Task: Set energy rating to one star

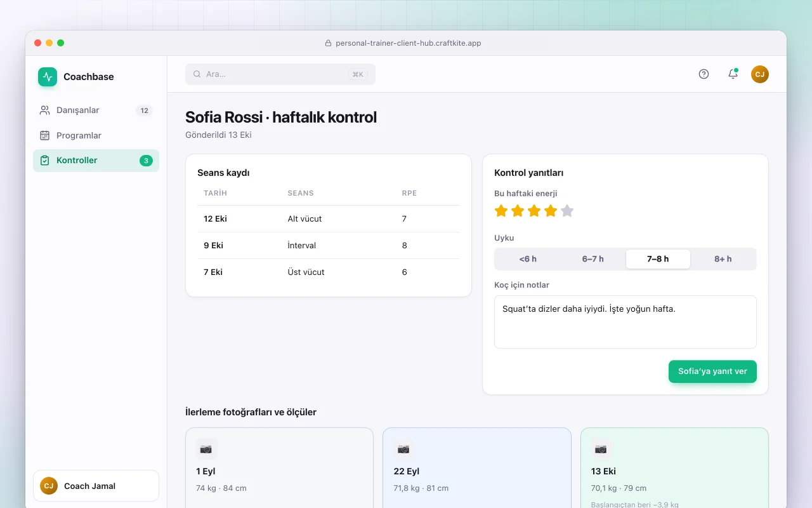Action: tap(501, 211)
